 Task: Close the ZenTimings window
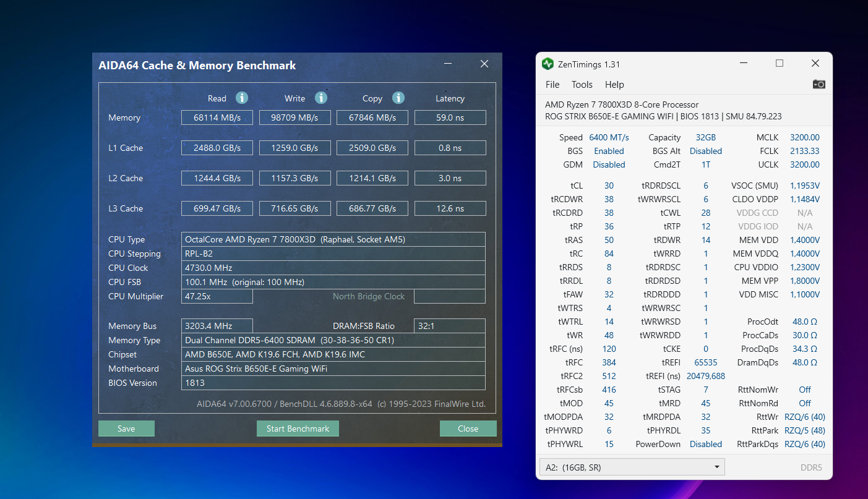tap(815, 63)
